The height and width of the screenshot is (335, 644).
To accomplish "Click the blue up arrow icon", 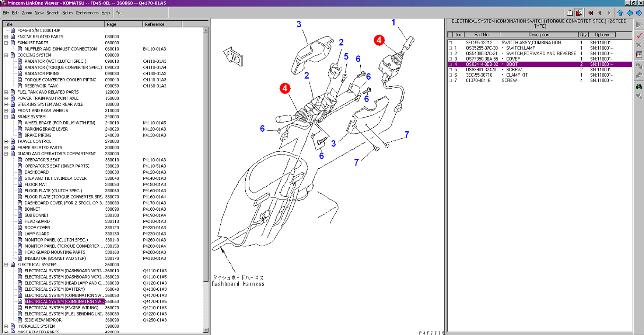I will [x=620, y=13].
